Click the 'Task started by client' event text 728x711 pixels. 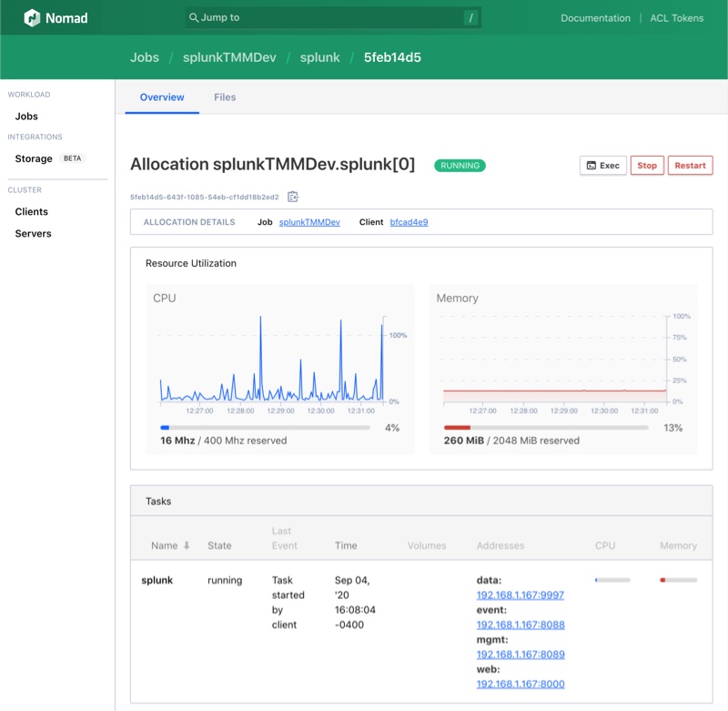pos(288,603)
